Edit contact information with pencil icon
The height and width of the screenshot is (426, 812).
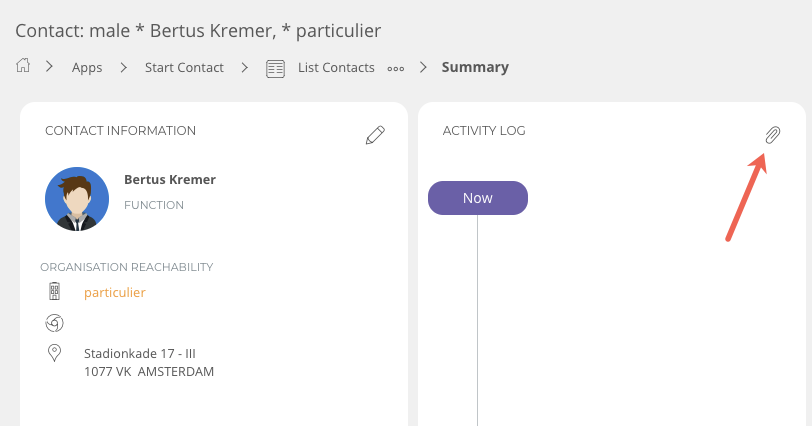click(375, 135)
